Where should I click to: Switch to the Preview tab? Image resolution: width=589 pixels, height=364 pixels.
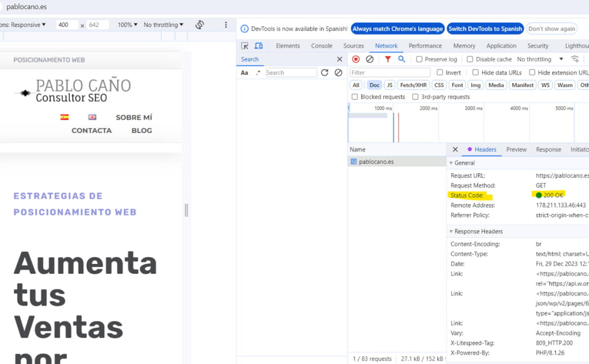[x=517, y=150]
